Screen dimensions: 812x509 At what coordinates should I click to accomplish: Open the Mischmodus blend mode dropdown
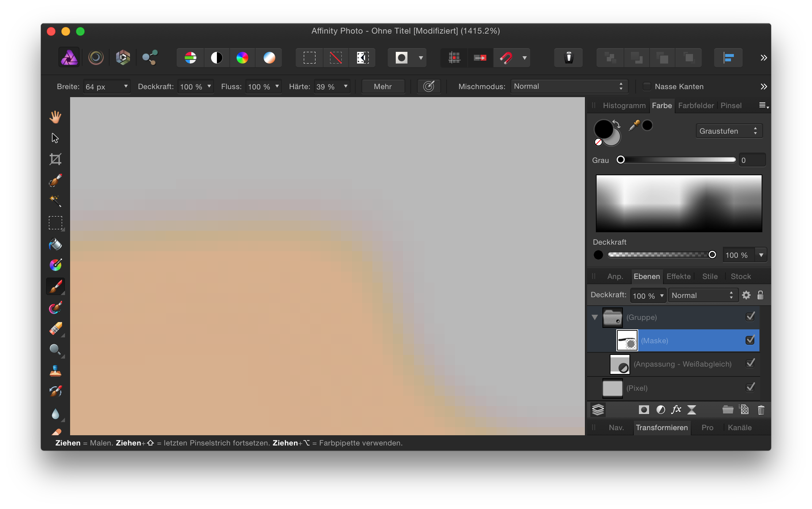(569, 87)
